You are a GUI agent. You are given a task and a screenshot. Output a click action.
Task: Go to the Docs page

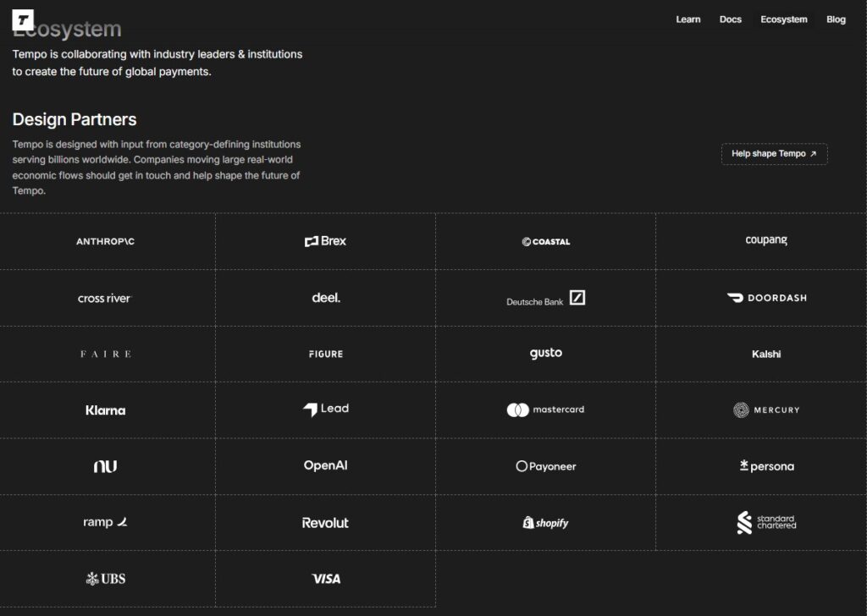click(730, 19)
